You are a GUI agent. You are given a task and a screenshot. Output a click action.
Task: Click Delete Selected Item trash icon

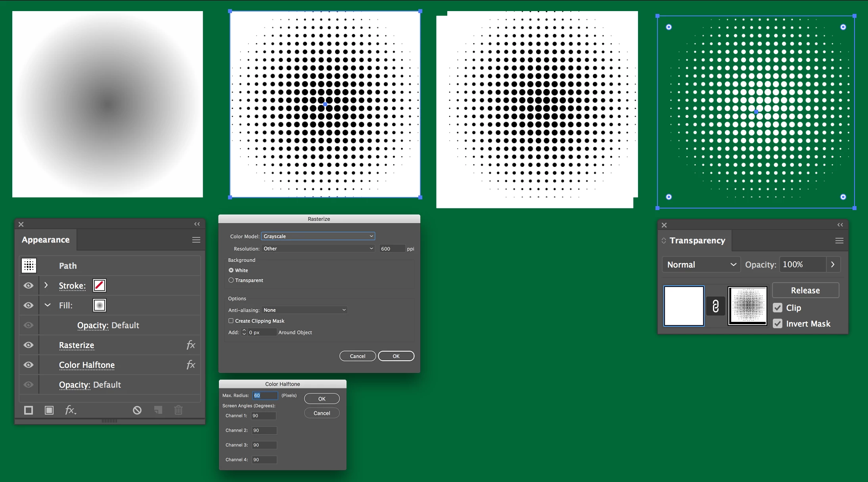(x=178, y=410)
